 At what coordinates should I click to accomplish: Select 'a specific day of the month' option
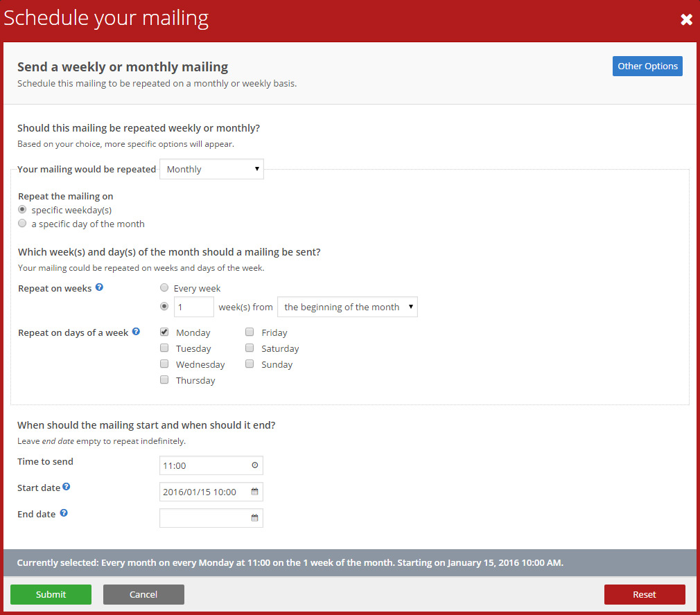(x=22, y=223)
